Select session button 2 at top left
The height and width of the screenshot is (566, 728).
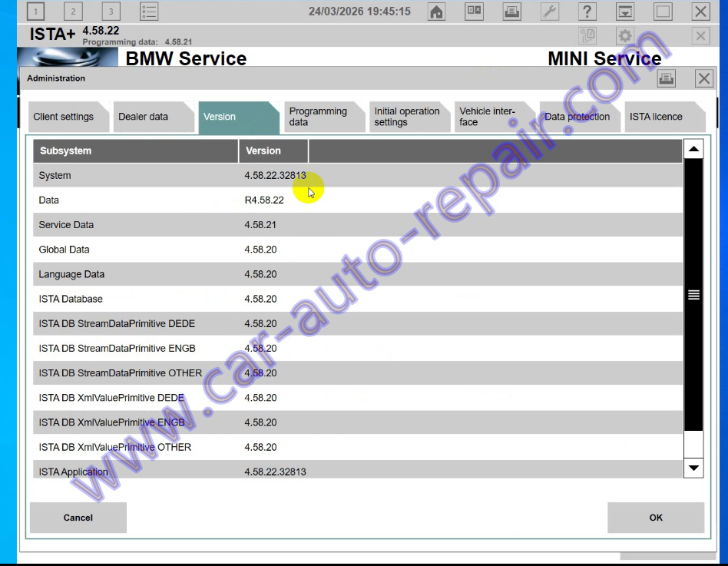73,11
